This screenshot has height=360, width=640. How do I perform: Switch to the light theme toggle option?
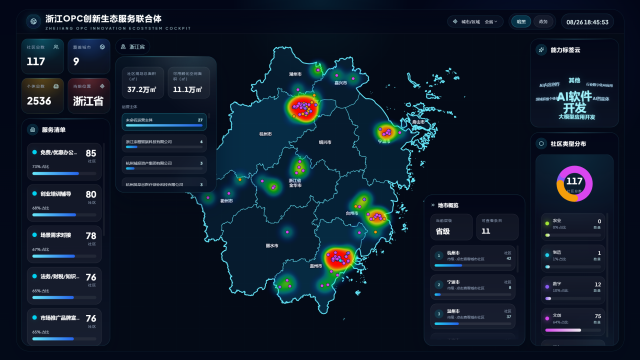543,22
